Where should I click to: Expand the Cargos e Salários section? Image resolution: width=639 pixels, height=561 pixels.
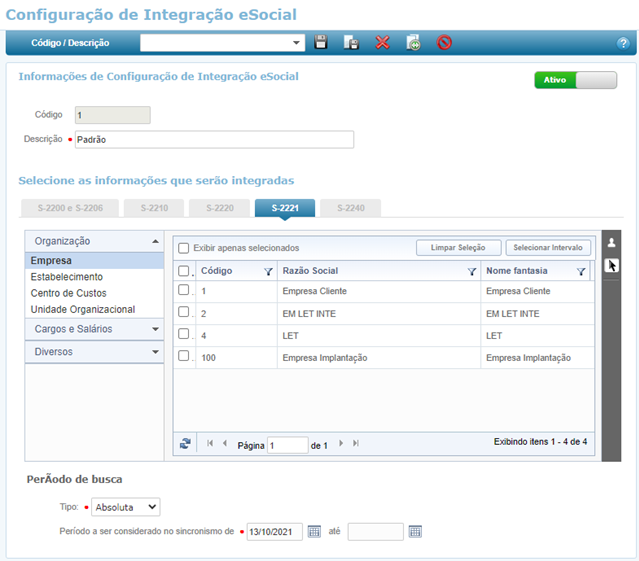tap(94, 329)
